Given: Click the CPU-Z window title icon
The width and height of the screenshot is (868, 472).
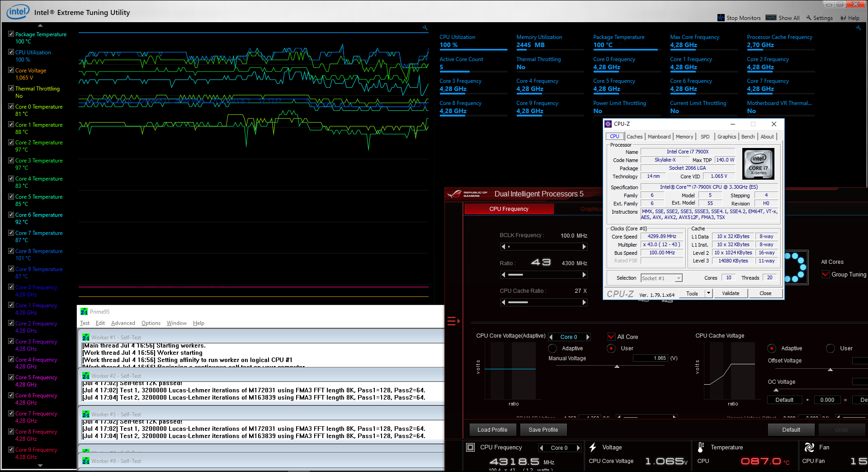Looking at the screenshot, I should (608, 124).
